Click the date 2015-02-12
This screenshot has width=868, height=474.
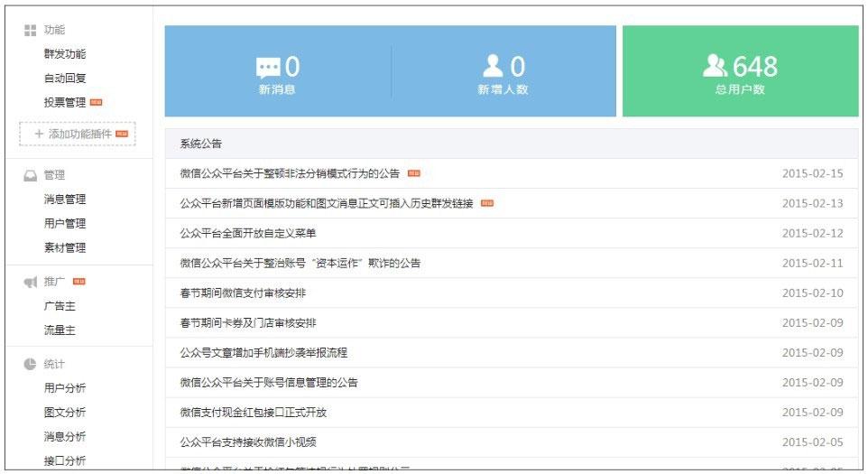click(x=813, y=234)
